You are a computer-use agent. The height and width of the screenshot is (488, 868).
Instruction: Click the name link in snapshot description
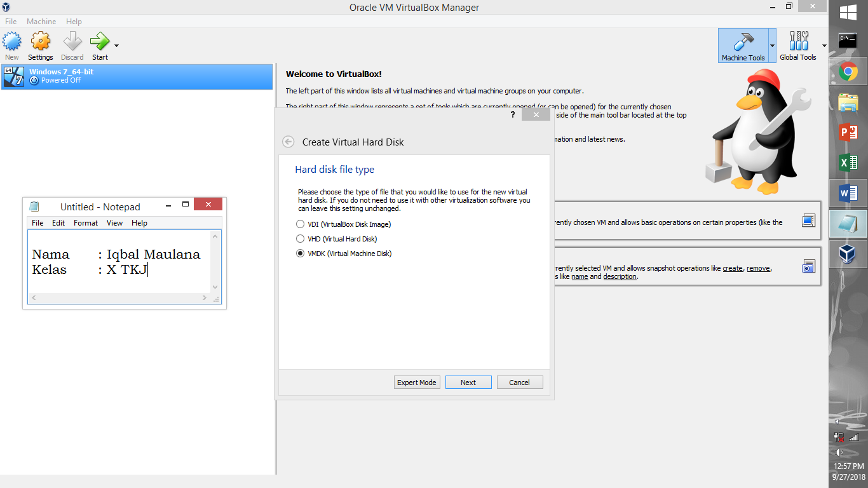coord(580,276)
